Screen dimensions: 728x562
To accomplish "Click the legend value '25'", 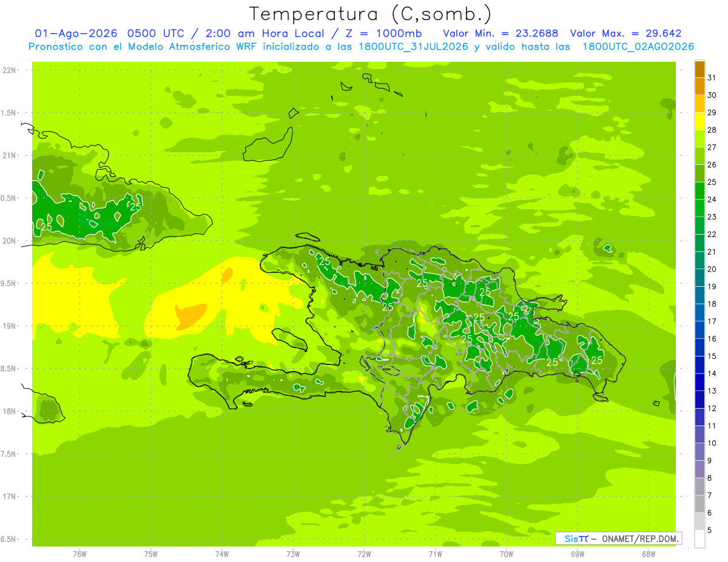I will tap(712, 182).
